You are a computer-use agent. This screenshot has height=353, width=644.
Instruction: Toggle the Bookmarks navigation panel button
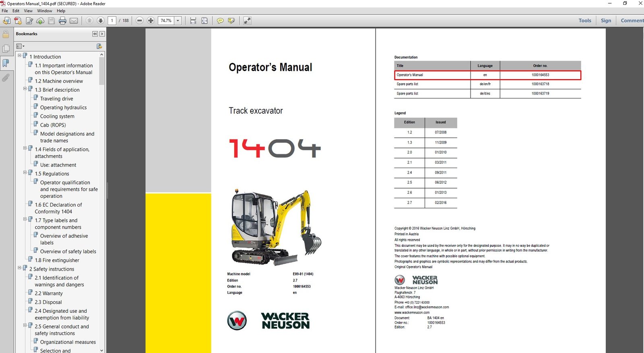(x=6, y=63)
